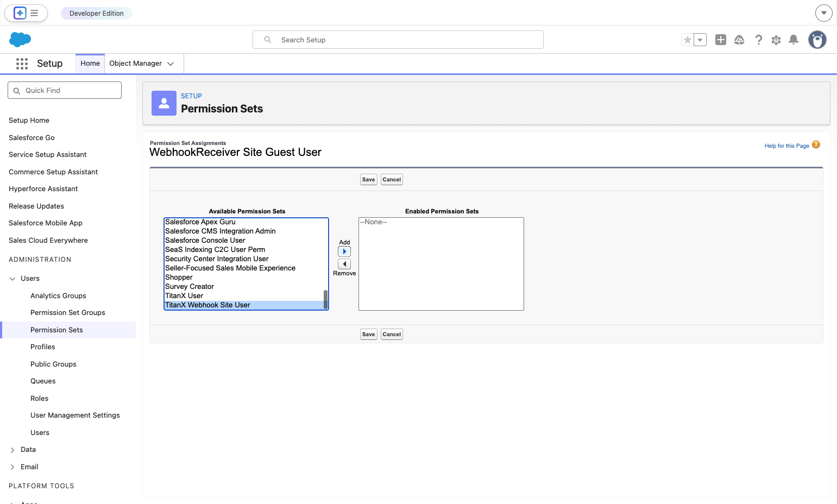Viewport: 837px width, 504px height.
Task: Expand the Object Manager tab dropdown
Action: [171, 64]
